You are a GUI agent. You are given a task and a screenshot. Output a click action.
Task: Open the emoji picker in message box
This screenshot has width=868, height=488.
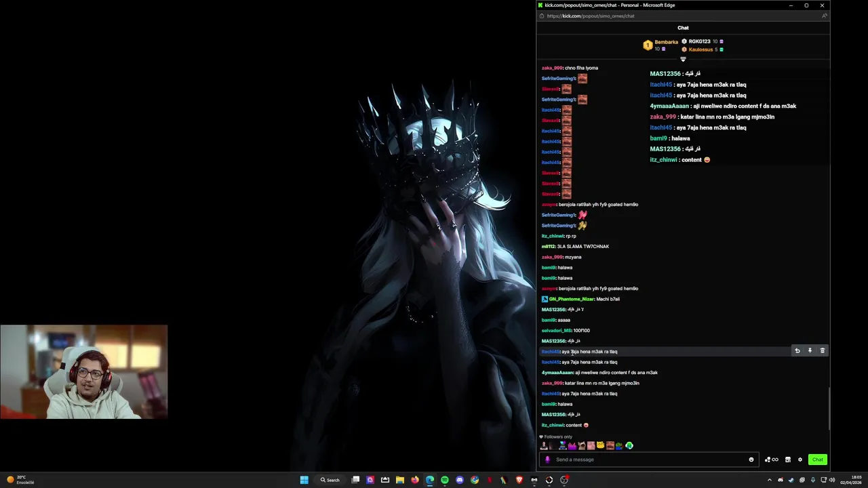click(751, 460)
